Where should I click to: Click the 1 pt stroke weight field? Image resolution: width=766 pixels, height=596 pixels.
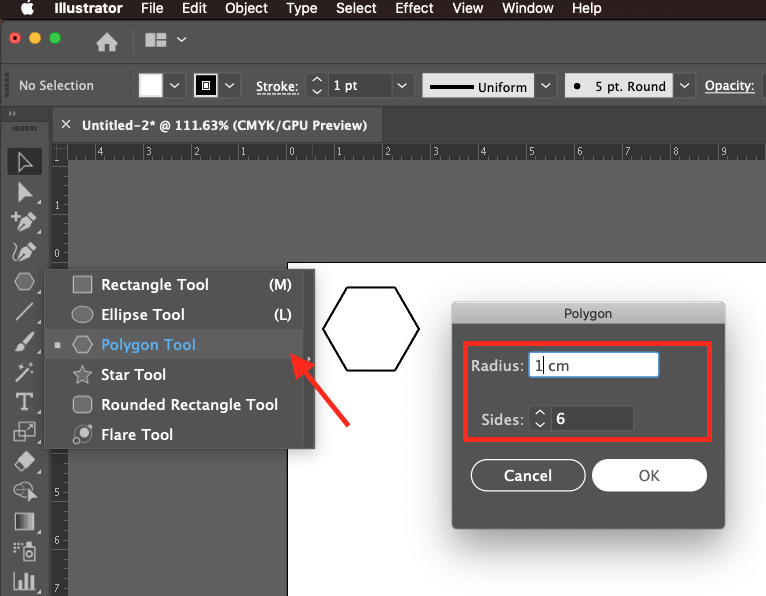(360, 85)
